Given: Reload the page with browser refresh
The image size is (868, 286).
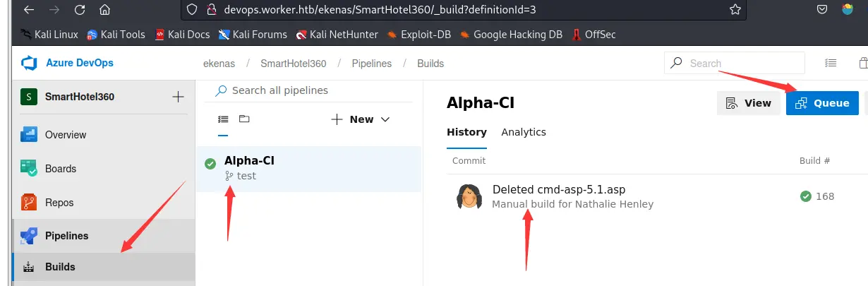Looking at the screenshot, I should click(79, 11).
